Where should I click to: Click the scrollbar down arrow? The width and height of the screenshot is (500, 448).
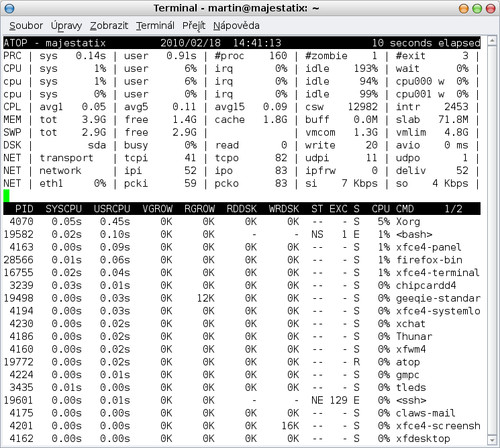pos(492,439)
